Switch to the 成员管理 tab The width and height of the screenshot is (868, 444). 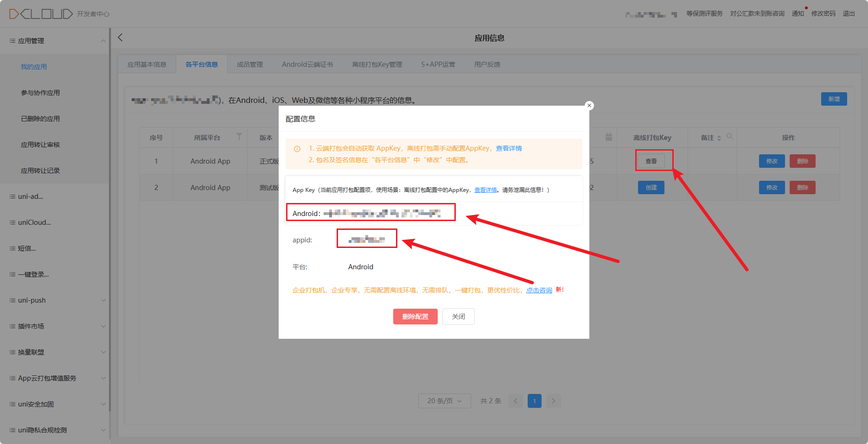point(249,64)
